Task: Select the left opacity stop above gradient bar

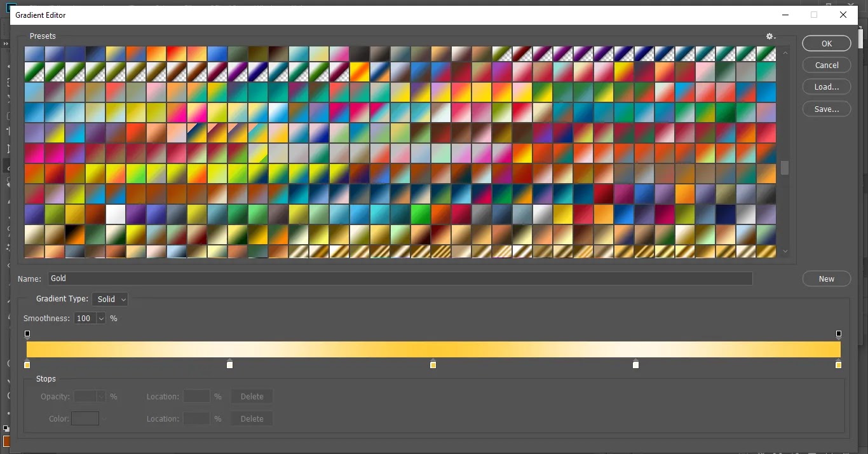Action: coord(27,334)
